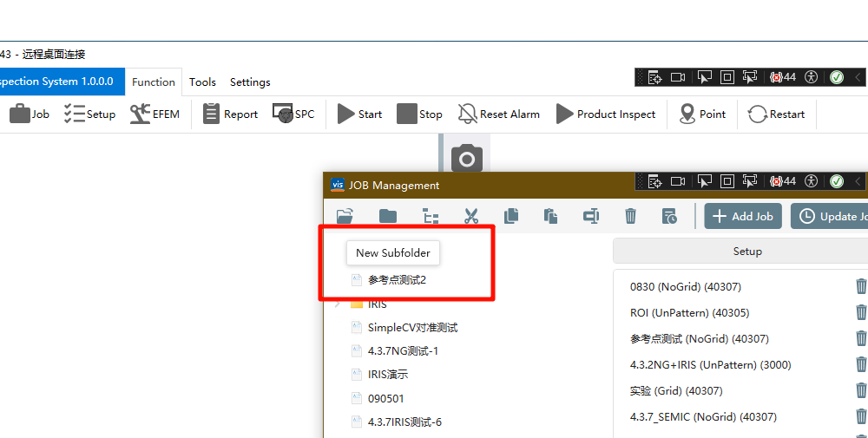Viewport: 868px width, 438px height.
Task: Select setup 4.3.2NG+IRIS (UnPattern) (3000)
Action: [711, 365]
